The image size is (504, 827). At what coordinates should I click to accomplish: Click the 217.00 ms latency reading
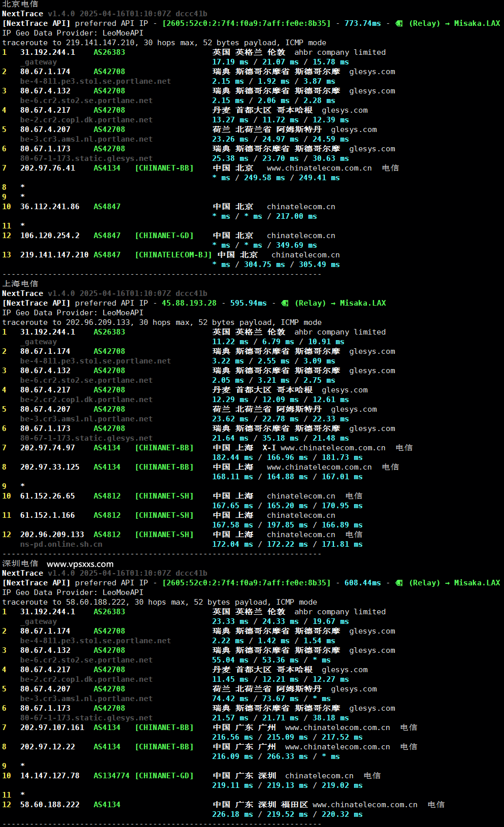click(x=296, y=216)
